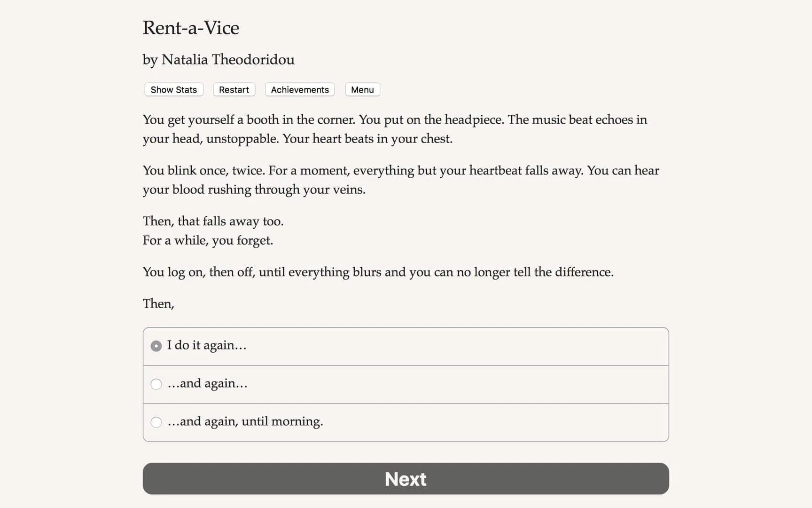Click the filled radio circle beside first choice
The image size is (812, 508).
[x=156, y=346]
